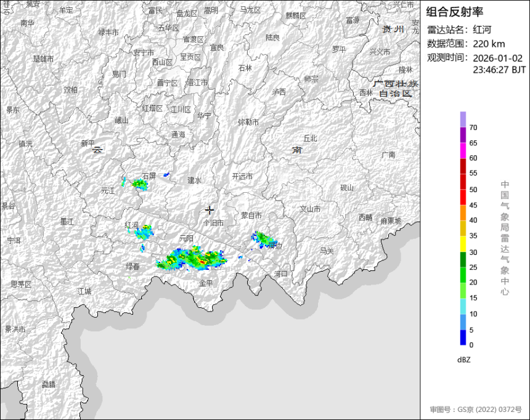Click the 师宗 map label
This screenshot has height=420, width=530.
(311, 79)
